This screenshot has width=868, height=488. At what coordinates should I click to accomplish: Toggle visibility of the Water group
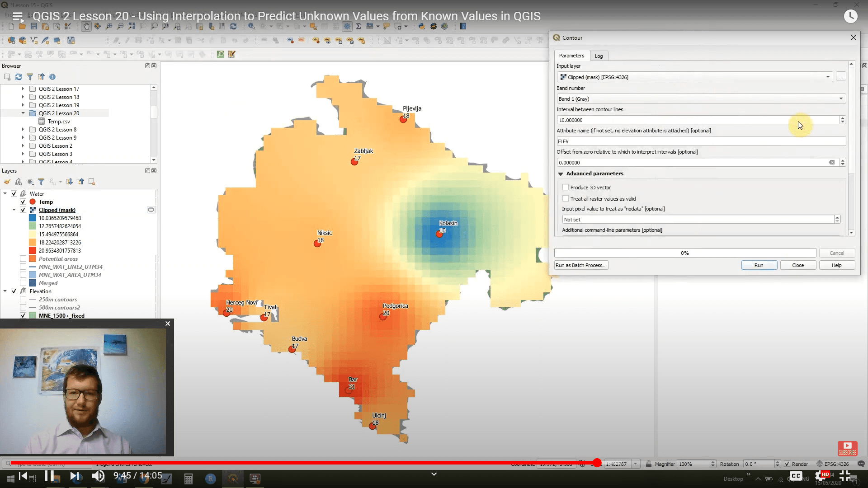tap(14, 193)
